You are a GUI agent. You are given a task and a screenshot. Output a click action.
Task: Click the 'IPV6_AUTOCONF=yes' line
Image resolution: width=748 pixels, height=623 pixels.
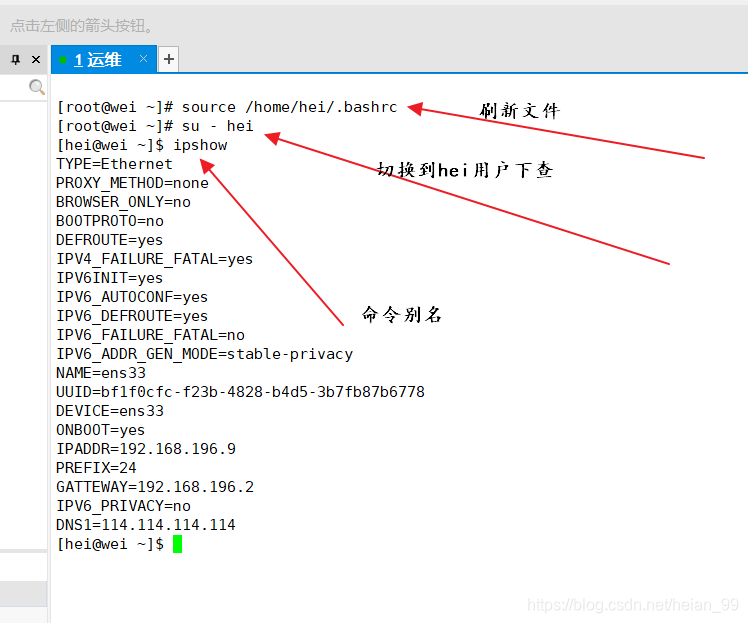[x=132, y=297]
